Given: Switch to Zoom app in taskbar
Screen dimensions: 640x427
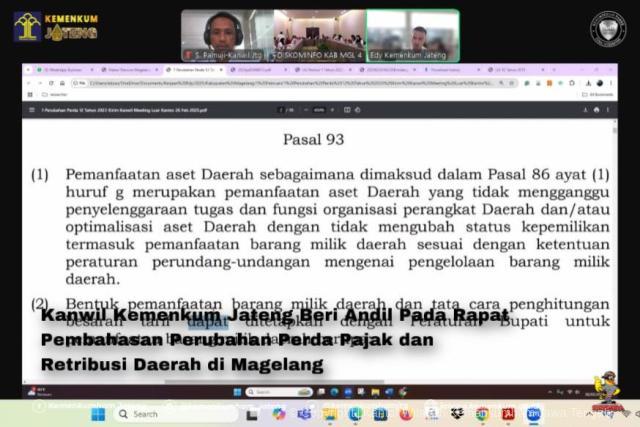Looking at the screenshot, I should pos(535,413).
